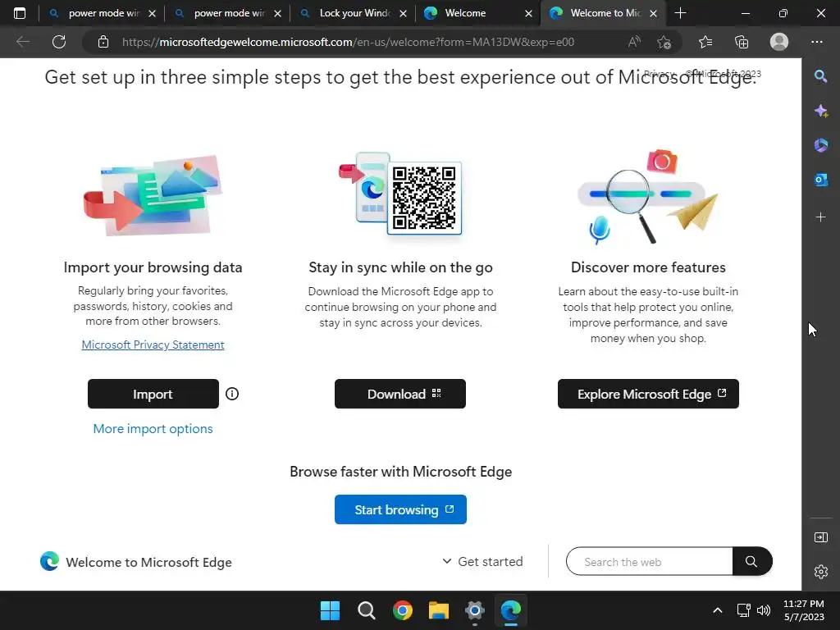Click 'Discover more features' heading
The image size is (840, 630).
pyautogui.click(x=648, y=267)
